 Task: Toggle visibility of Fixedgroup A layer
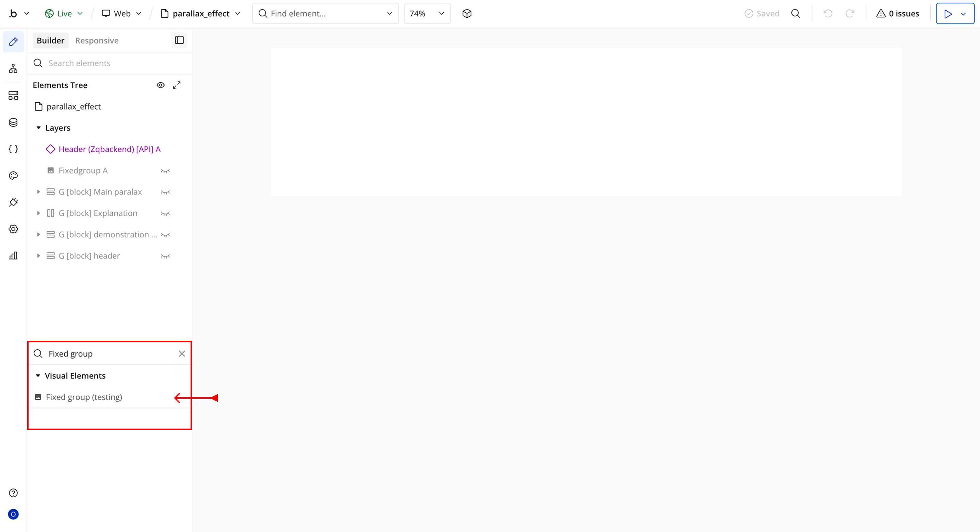tap(165, 171)
